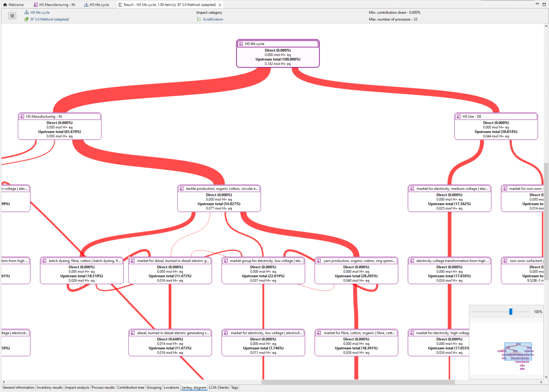
Task: Click icon of yarn production node
Action: coord(319,261)
